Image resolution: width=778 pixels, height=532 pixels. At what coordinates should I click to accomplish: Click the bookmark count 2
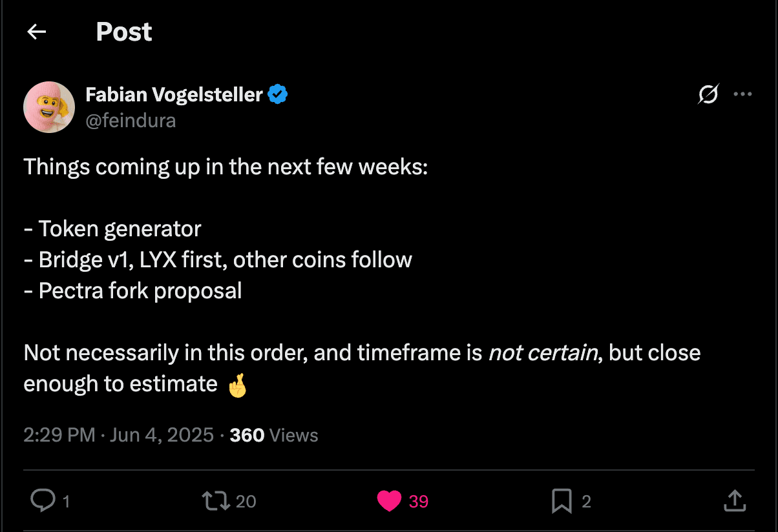(x=586, y=502)
